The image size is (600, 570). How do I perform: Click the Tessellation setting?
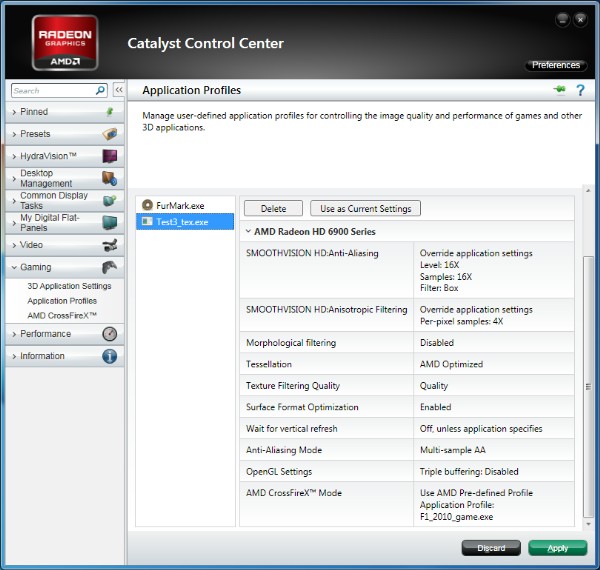coord(407,364)
